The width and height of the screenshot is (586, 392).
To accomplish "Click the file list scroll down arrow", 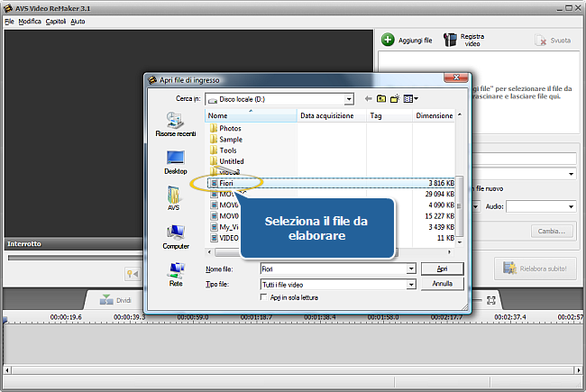I will [x=460, y=242].
